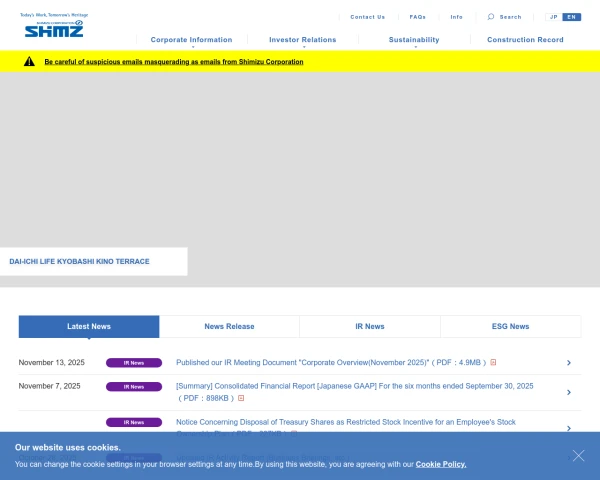Image resolution: width=600 pixels, height=480 pixels.
Task: Select the IR News tab
Action: point(370,327)
